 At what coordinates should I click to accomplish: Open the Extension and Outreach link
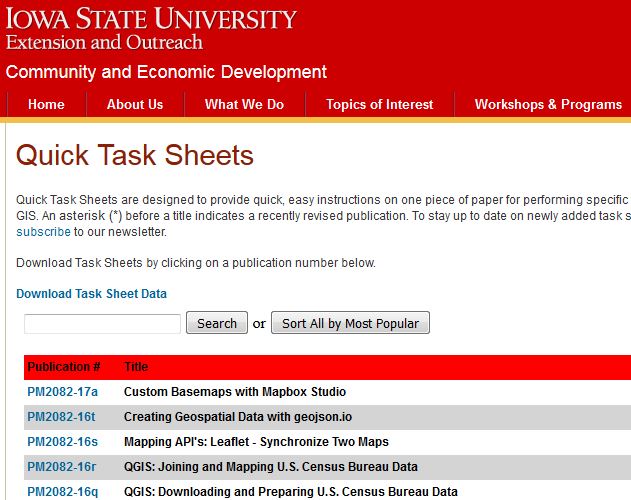[x=104, y=42]
